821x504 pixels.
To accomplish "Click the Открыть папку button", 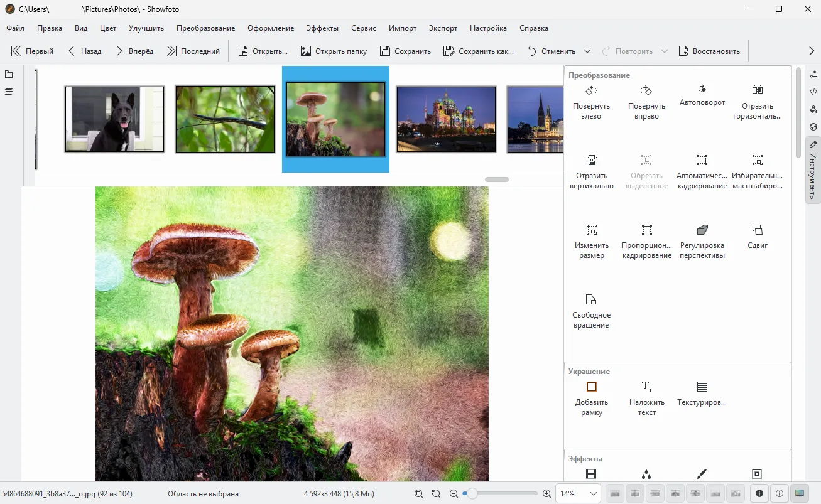I will click(334, 51).
